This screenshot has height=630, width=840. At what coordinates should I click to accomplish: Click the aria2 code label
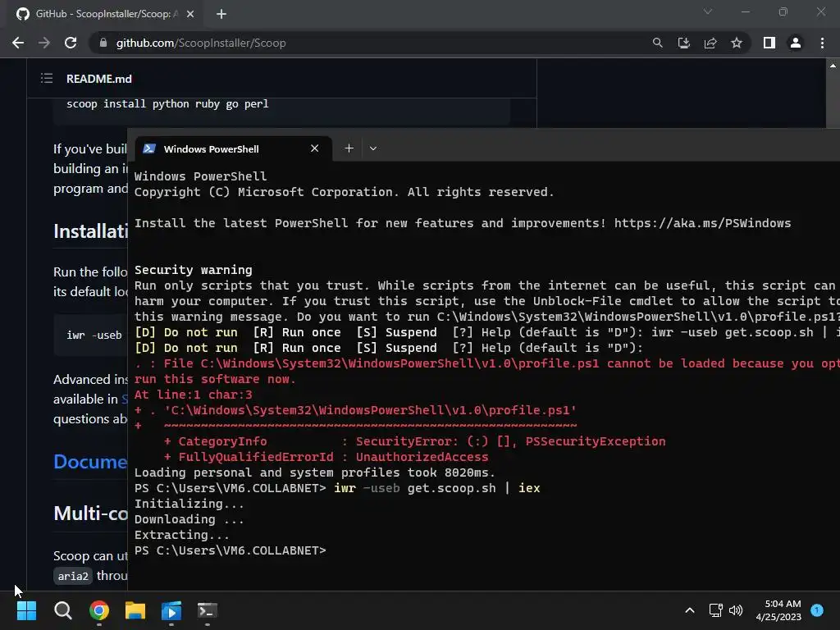click(x=73, y=576)
